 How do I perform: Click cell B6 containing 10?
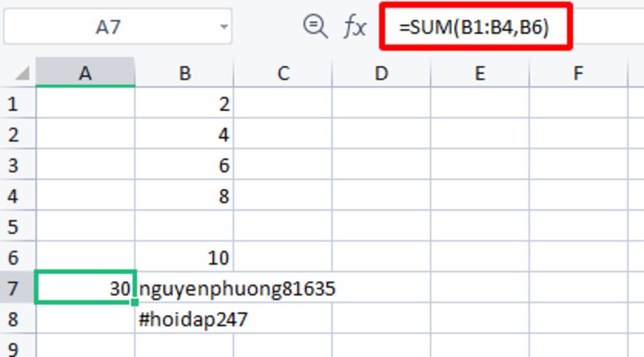pyautogui.click(x=184, y=258)
